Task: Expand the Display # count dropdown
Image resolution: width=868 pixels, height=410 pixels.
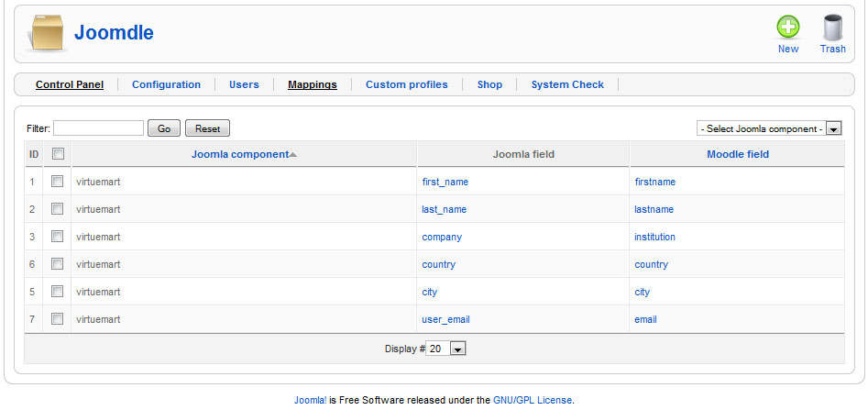Action: [x=447, y=349]
